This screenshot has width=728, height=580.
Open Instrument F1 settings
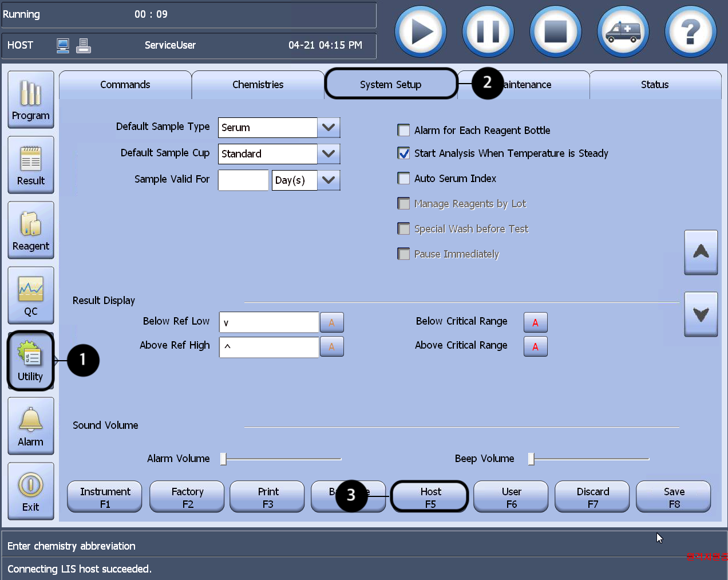pyautogui.click(x=105, y=497)
